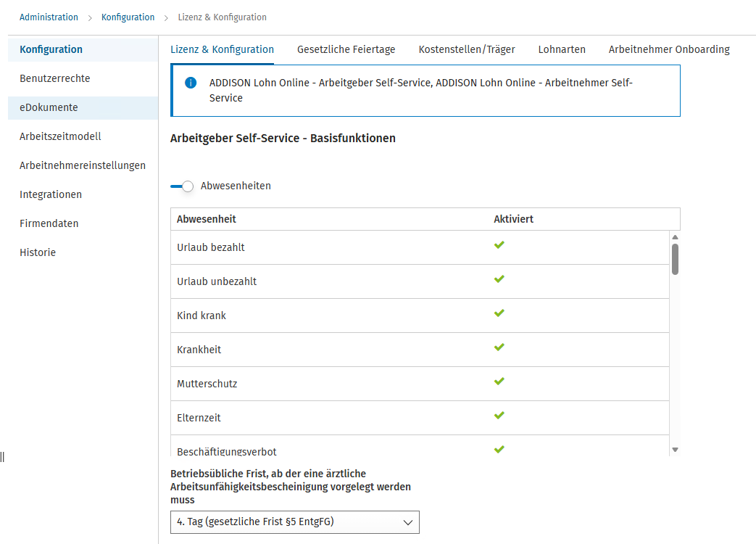Click the Arbeitgeber Self-Service - Basisfunktionen heading
The image size is (756, 544).
(283, 139)
